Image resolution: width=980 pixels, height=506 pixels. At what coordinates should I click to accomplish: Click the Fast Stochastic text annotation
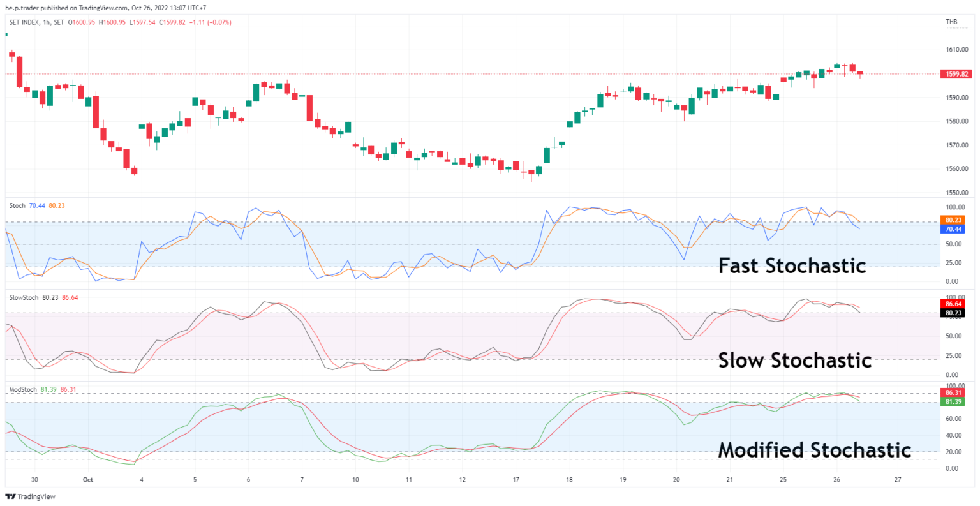point(792,265)
